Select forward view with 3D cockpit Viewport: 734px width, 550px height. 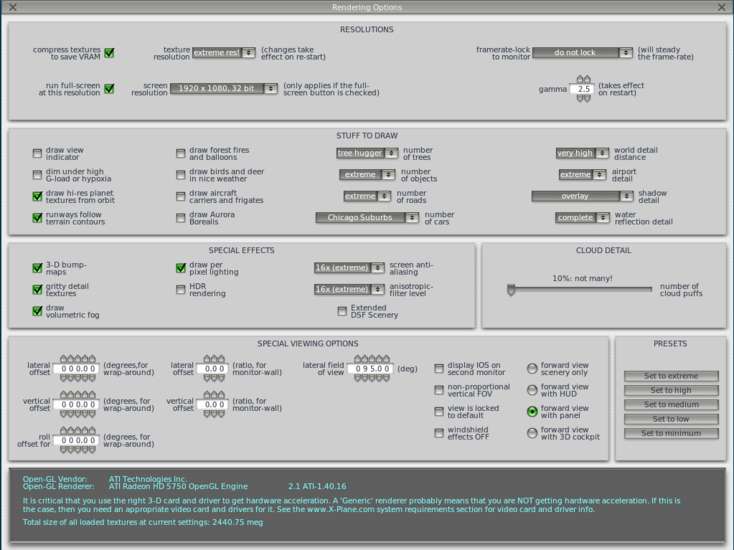(x=532, y=433)
